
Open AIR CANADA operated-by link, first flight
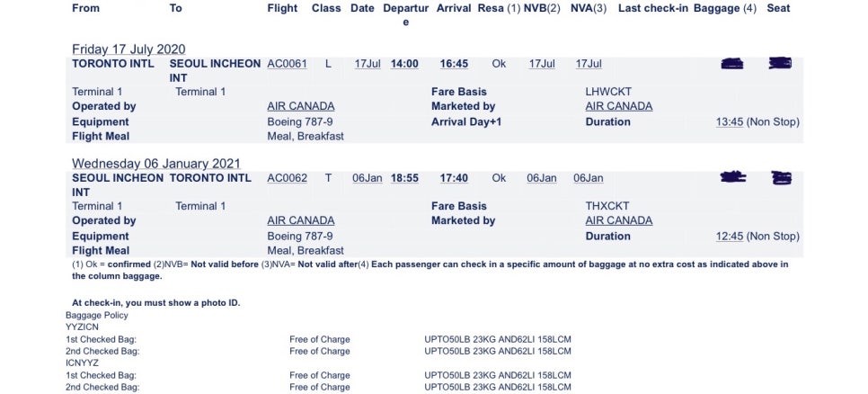click(x=301, y=106)
